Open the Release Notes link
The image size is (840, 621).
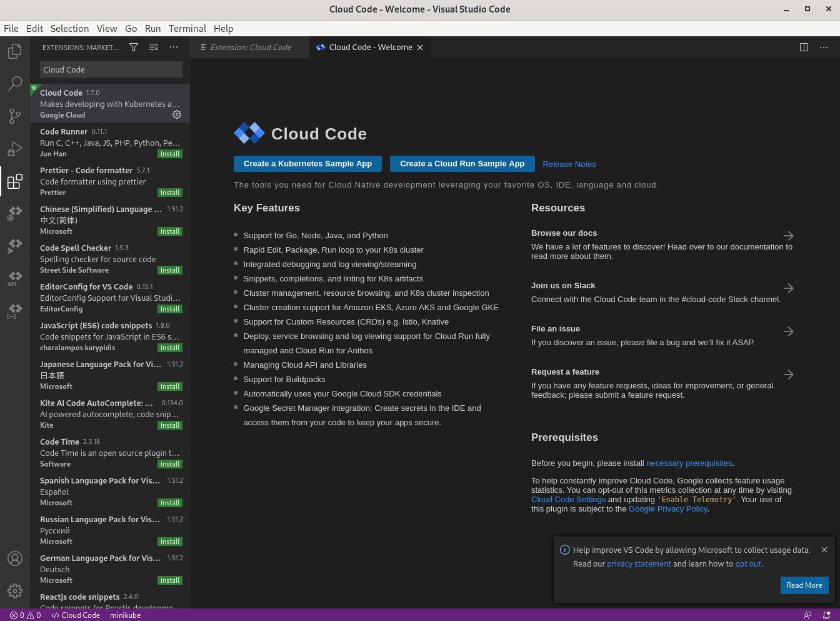point(569,164)
